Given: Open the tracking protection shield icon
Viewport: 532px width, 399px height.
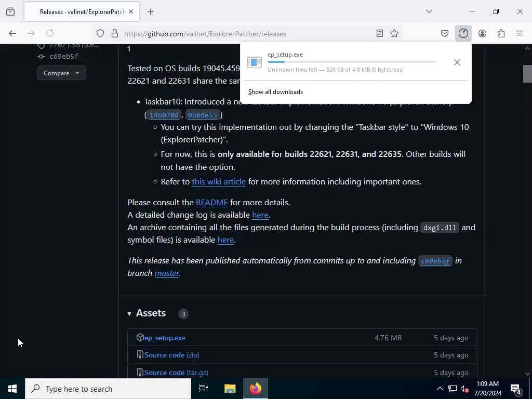Looking at the screenshot, I should point(100,33).
